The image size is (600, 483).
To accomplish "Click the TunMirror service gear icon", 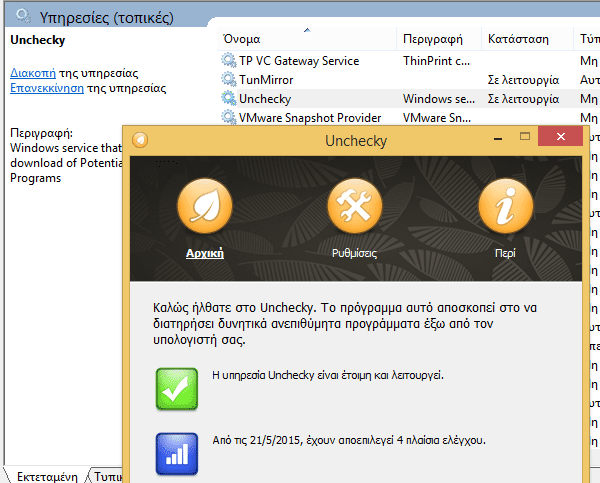I will 228,80.
